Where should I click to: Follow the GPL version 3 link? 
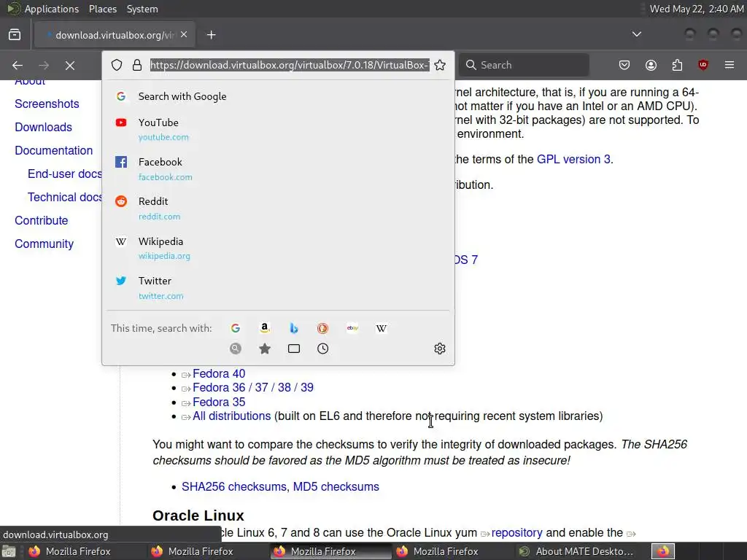pyautogui.click(x=573, y=159)
